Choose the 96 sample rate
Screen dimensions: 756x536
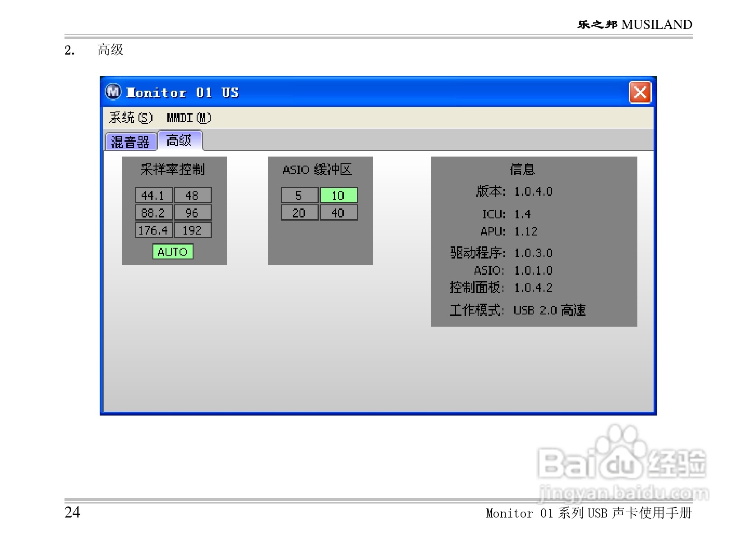193,213
